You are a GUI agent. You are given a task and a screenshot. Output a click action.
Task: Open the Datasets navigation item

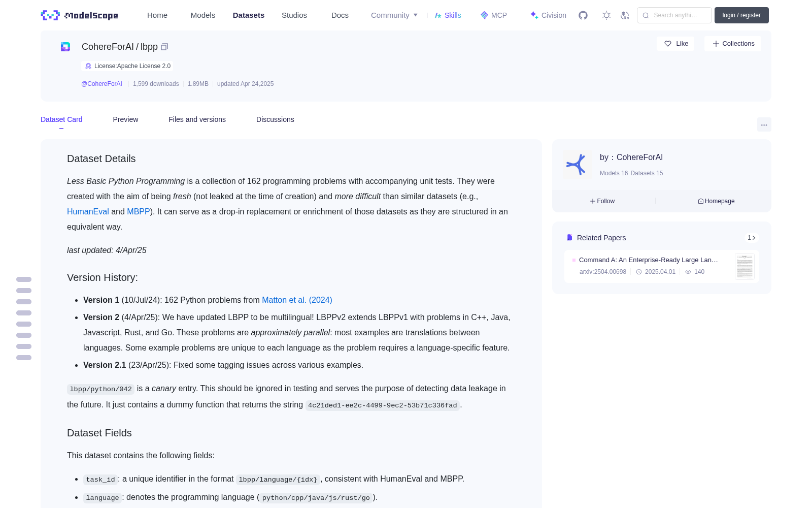pos(249,15)
